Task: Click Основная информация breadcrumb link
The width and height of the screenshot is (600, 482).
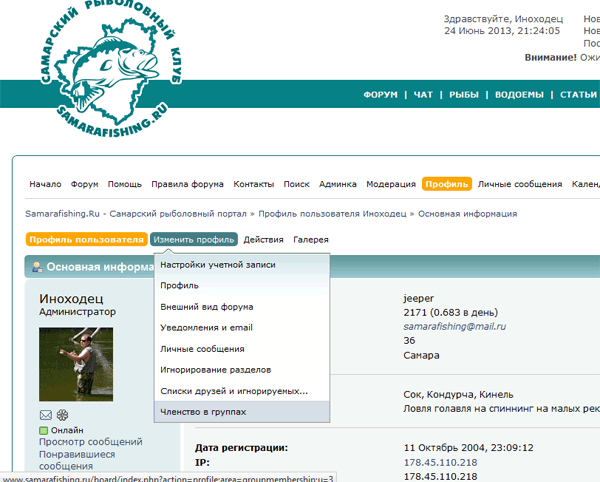Action: [x=467, y=213]
